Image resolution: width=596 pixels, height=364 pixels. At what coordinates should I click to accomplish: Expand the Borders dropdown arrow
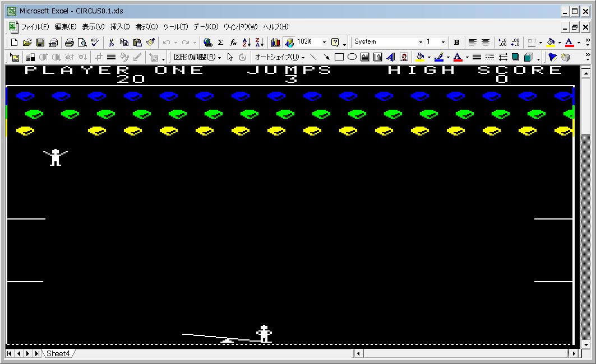541,43
